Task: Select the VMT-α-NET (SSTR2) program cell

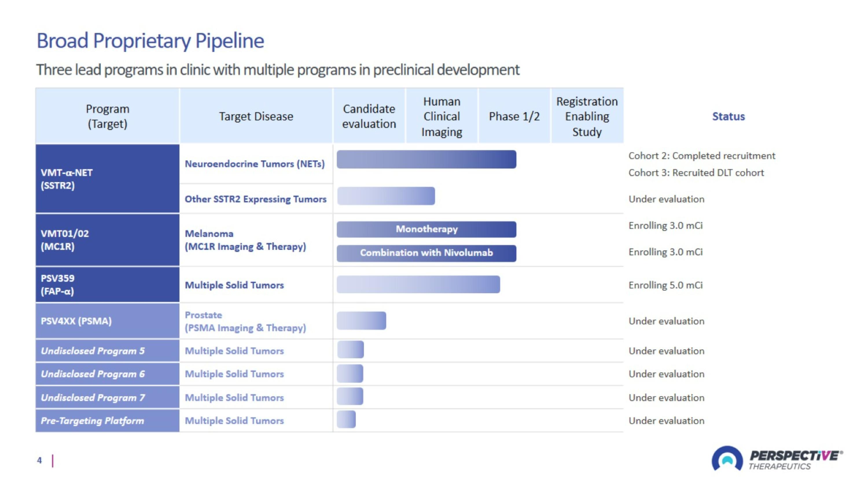Action: (107, 179)
